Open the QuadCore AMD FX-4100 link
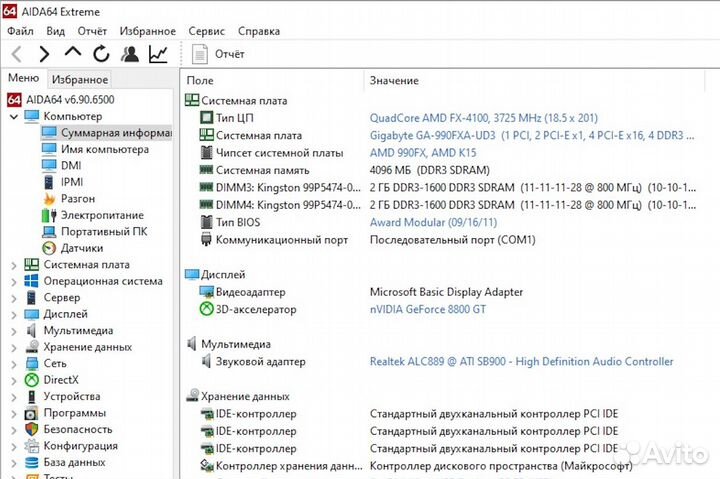 click(x=484, y=118)
